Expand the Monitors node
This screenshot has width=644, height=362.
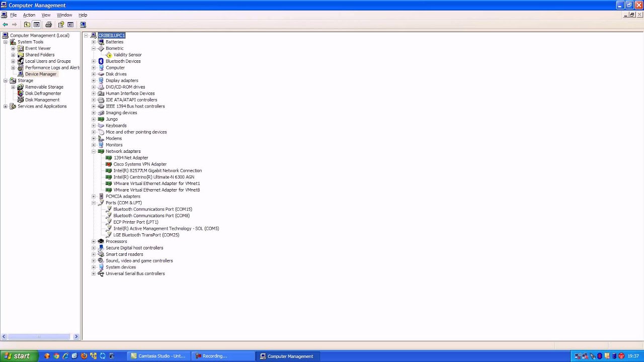(94, 145)
